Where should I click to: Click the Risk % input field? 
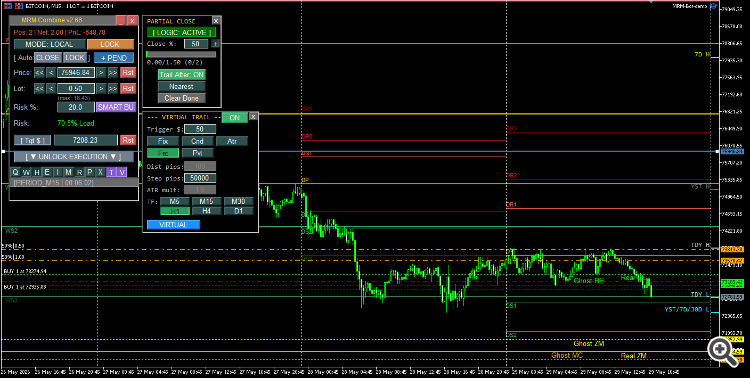76,107
